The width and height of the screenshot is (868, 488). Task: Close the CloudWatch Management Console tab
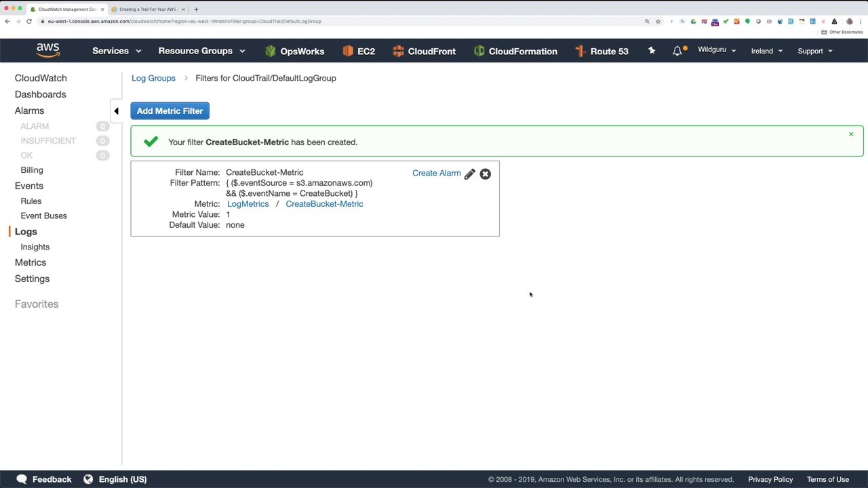coord(102,9)
